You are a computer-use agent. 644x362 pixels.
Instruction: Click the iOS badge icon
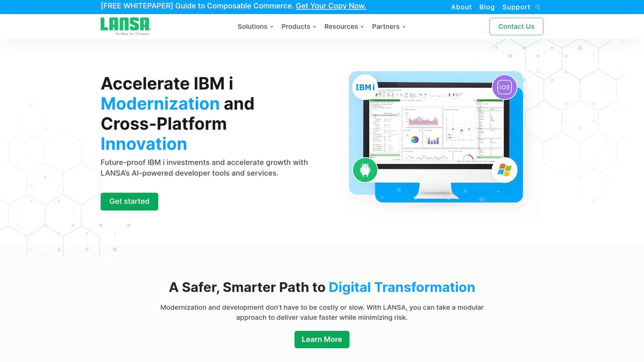point(504,87)
